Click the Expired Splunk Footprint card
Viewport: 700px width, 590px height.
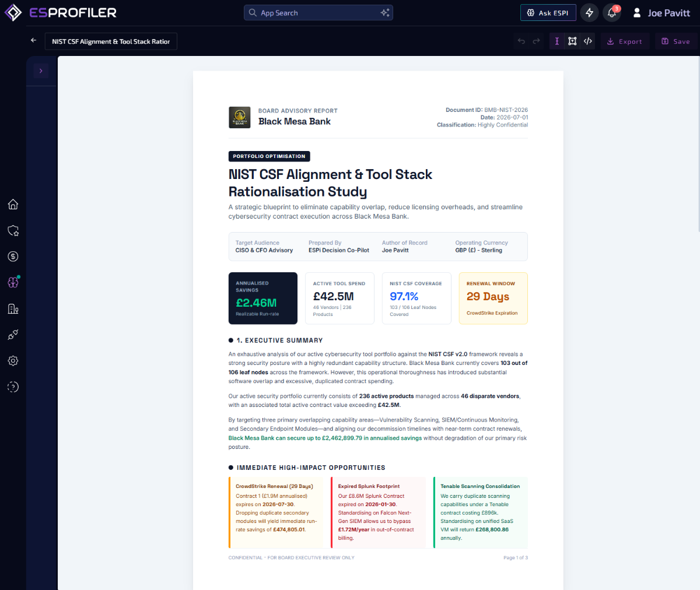pyautogui.click(x=378, y=512)
